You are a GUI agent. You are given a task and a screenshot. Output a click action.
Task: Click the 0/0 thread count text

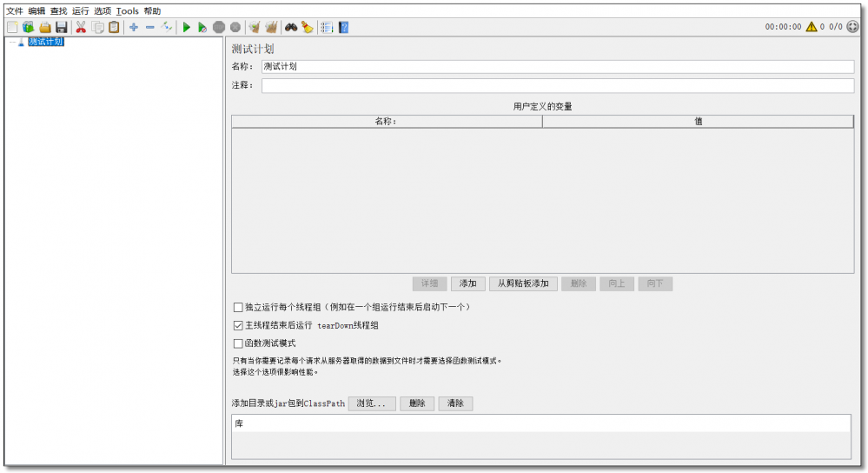[x=835, y=27]
